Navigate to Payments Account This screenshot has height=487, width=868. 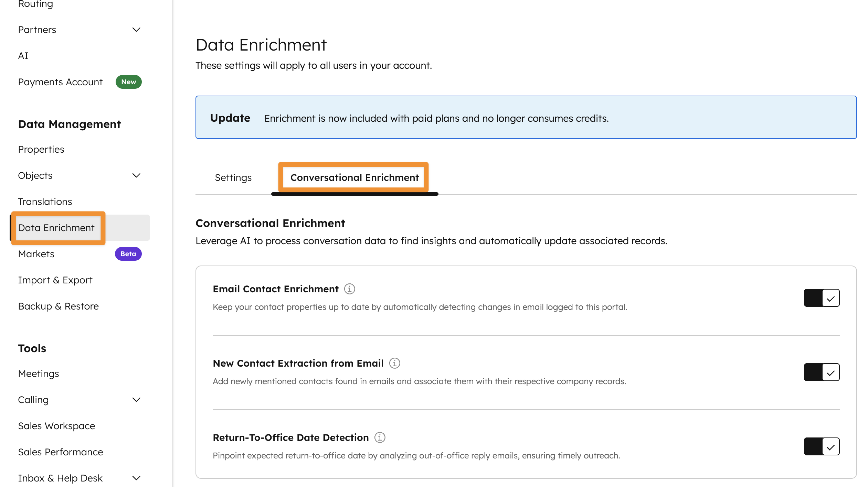coord(60,82)
